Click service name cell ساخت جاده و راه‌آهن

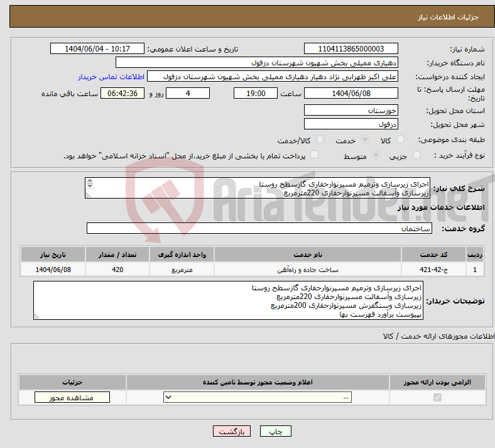[x=308, y=270]
